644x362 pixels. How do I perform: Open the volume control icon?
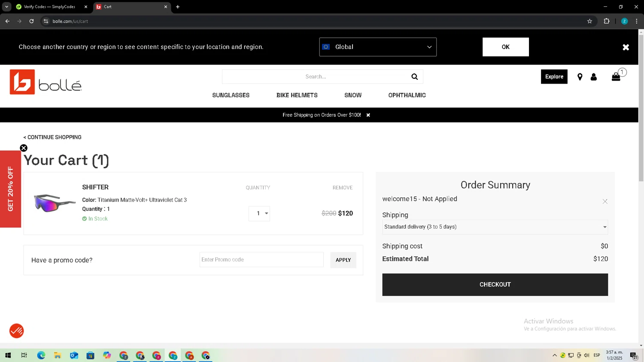click(x=586, y=355)
